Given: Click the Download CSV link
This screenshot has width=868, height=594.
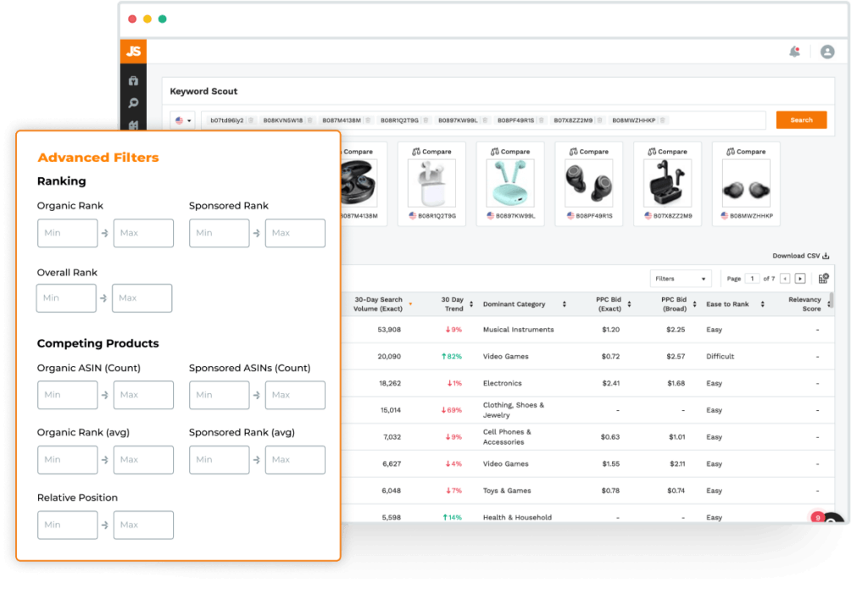Looking at the screenshot, I should [800, 256].
